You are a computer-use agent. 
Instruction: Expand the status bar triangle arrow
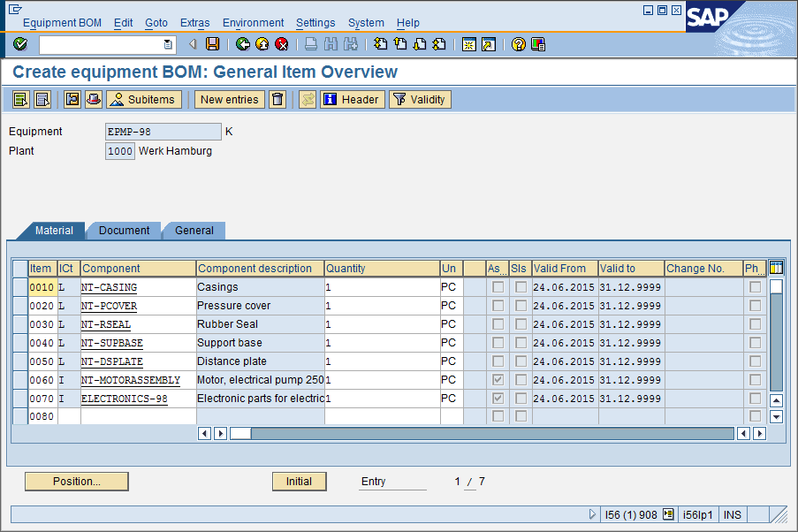[x=592, y=514]
